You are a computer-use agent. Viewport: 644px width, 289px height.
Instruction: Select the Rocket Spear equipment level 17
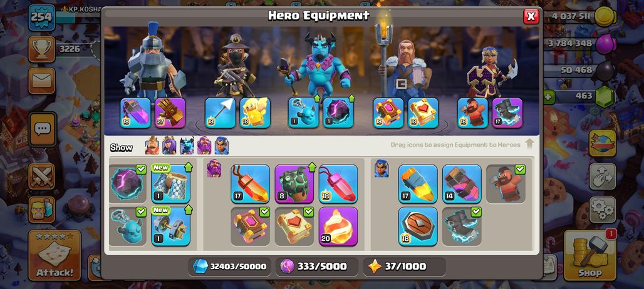(x=418, y=184)
